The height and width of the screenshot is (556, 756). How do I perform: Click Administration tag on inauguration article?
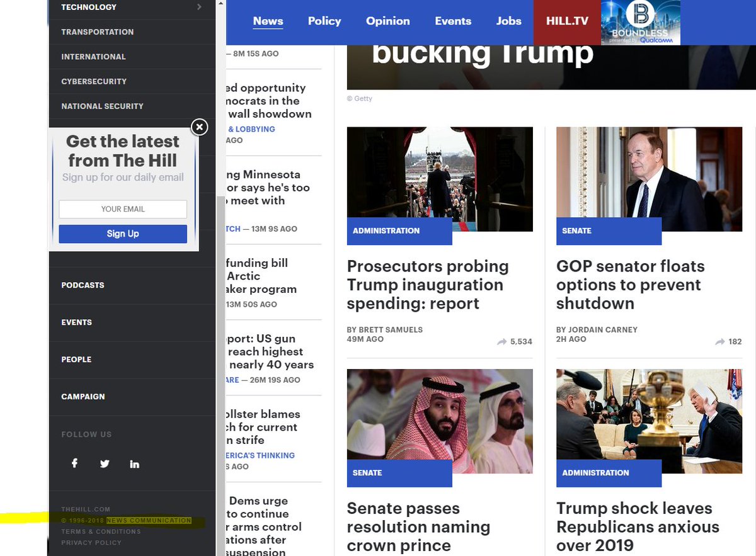pyautogui.click(x=399, y=231)
